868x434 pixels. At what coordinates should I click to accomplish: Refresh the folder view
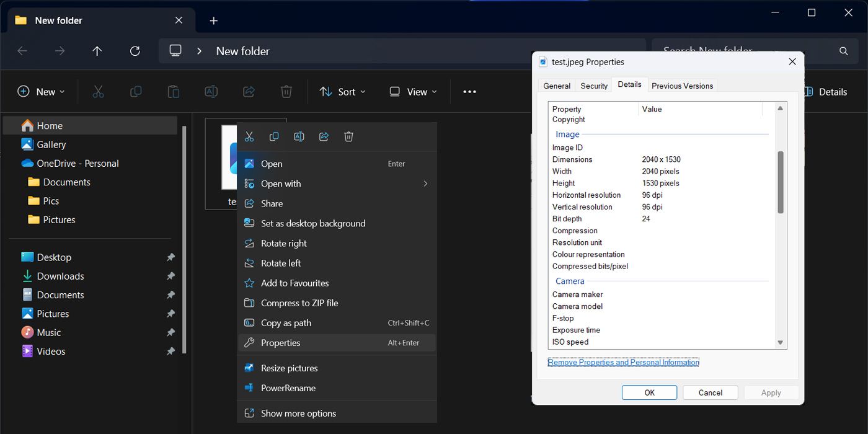pos(135,51)
